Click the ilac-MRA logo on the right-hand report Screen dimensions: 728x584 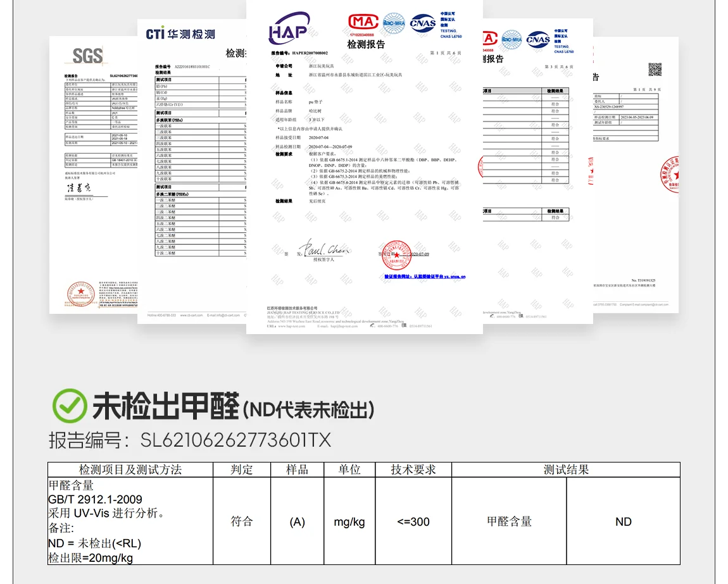tap(511, 40)
